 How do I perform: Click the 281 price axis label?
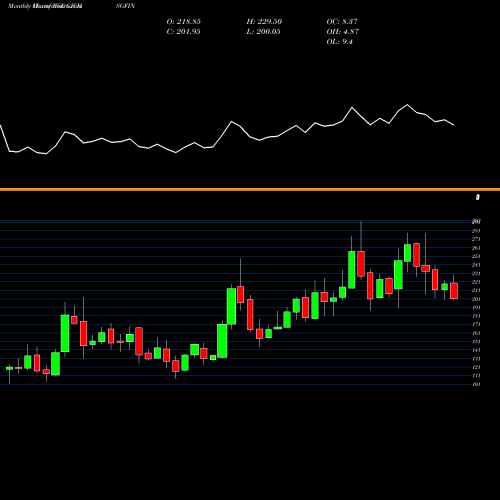(476, 231)
